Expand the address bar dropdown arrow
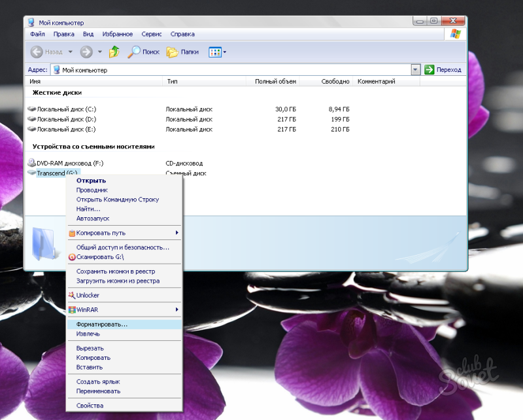The height and width of the screenshot is (420, 523). [415, 69]
